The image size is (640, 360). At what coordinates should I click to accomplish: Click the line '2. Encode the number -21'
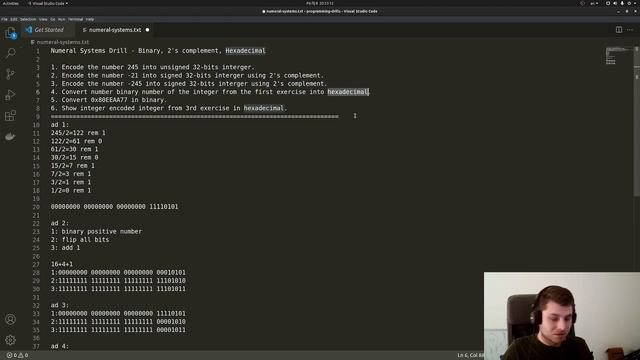coord(187,75)
